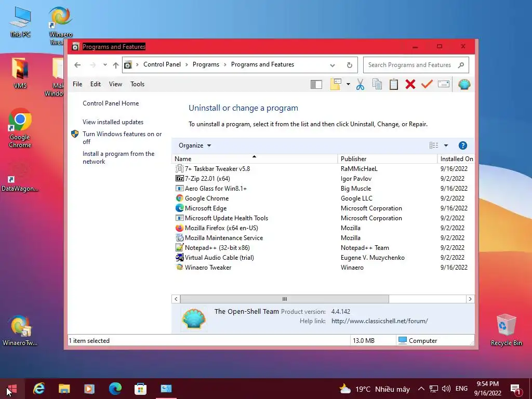Open Install a program from the network

118,157
